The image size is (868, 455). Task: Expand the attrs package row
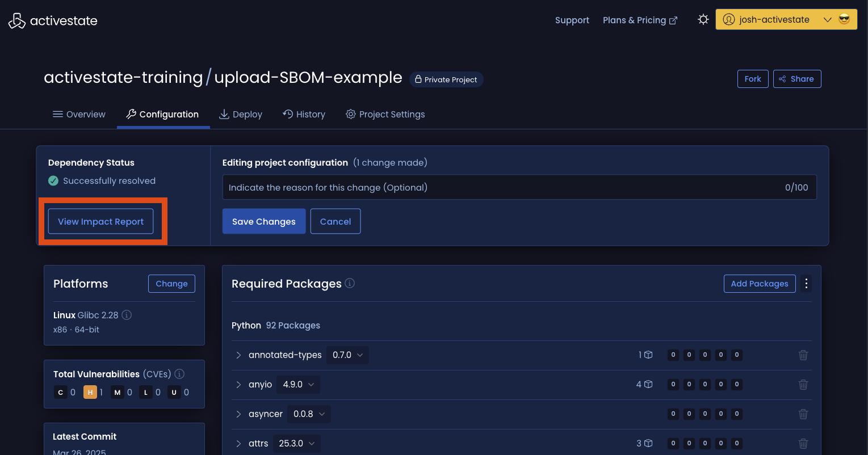coord(239,444)
